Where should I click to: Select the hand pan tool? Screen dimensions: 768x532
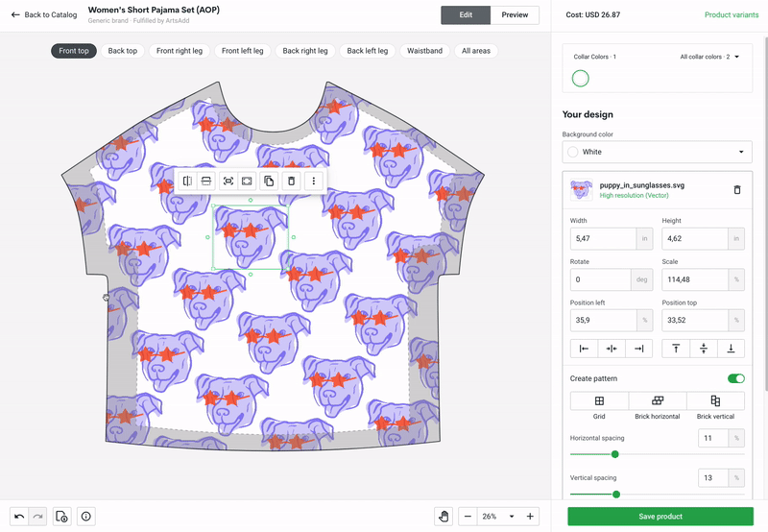coord(444,517)
